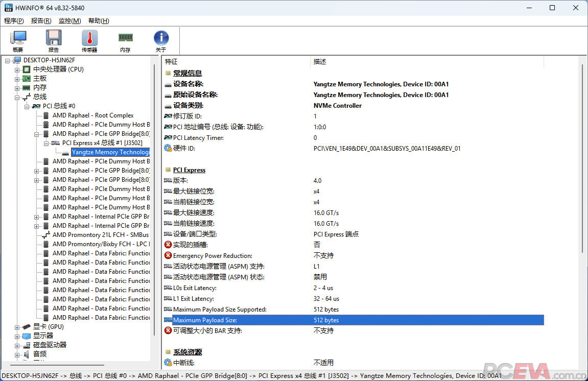Image resolution: width=588 pixels, height=381 pixels.
Task: Click the 显卡 (GPU) card icon
Action: 26,327
